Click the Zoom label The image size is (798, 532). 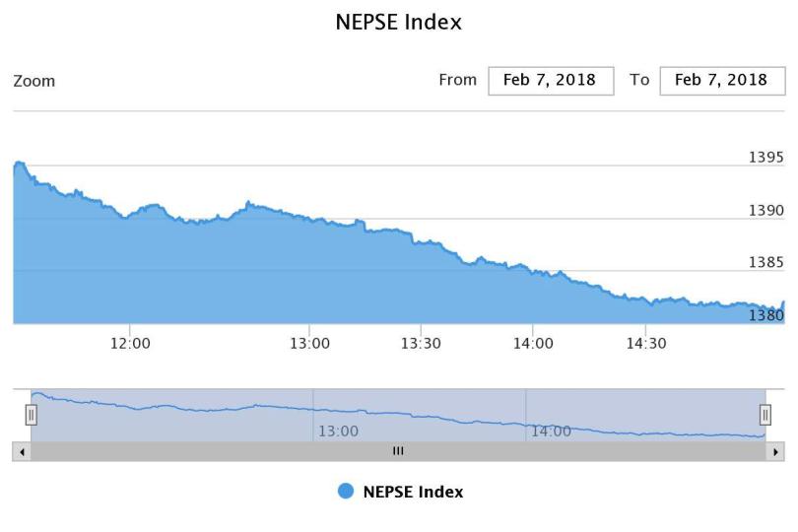click(x=34, y=81)
